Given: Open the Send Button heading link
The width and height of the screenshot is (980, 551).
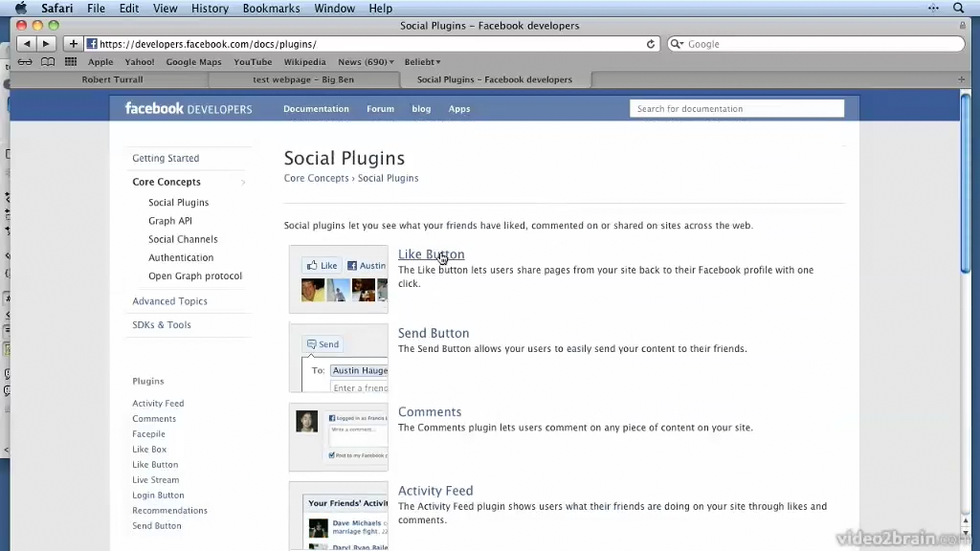Looking at the screenshot, I should 434,333.
